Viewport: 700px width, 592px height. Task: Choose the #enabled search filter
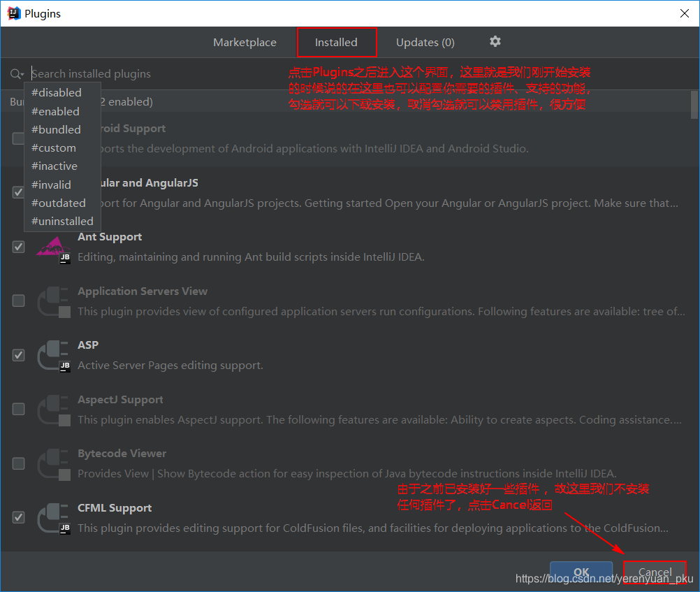pos(62,111)
